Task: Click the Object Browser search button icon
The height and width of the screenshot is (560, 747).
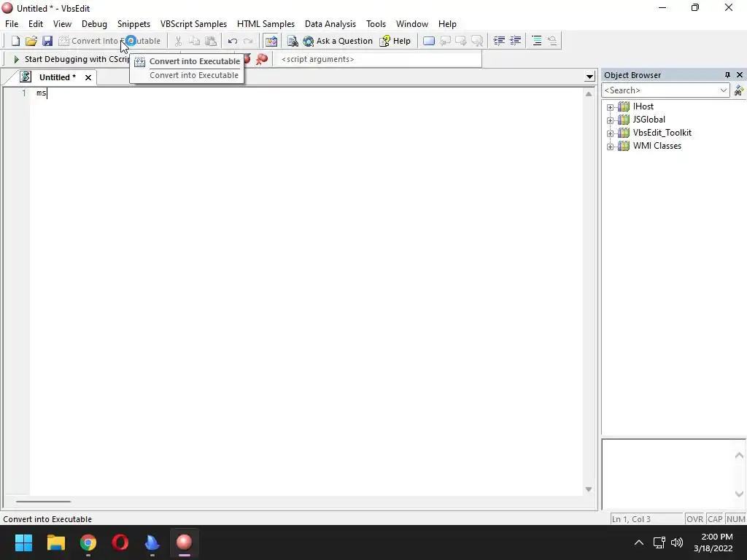Action: (x=739, y=90)
